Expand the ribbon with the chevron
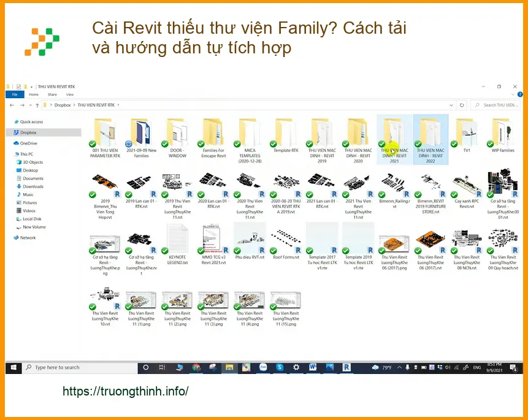Viewport: 528px width, 420px height. (x=513, y=94)
